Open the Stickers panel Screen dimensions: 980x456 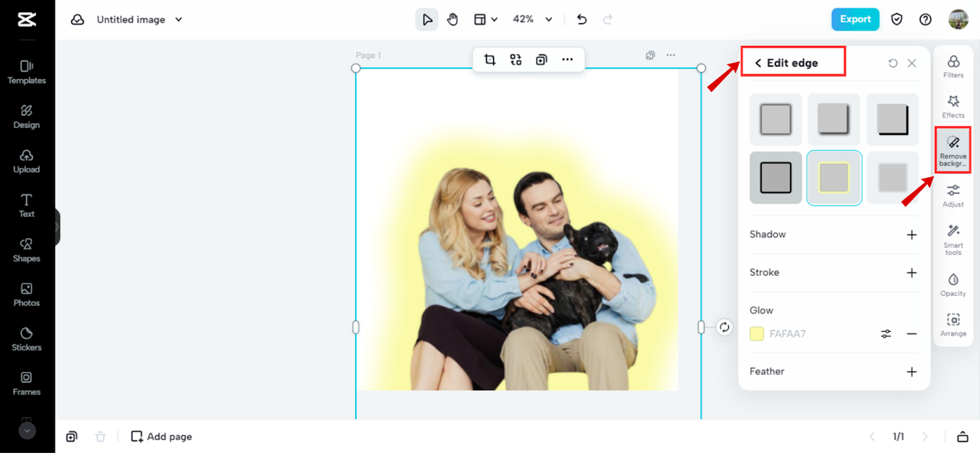(x=27, y=339)
